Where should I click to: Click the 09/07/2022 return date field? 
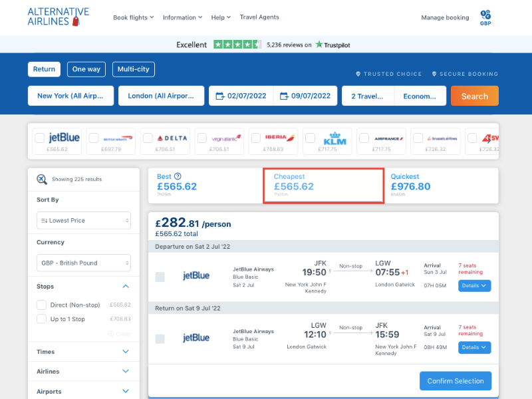click(x=305, y=96)
